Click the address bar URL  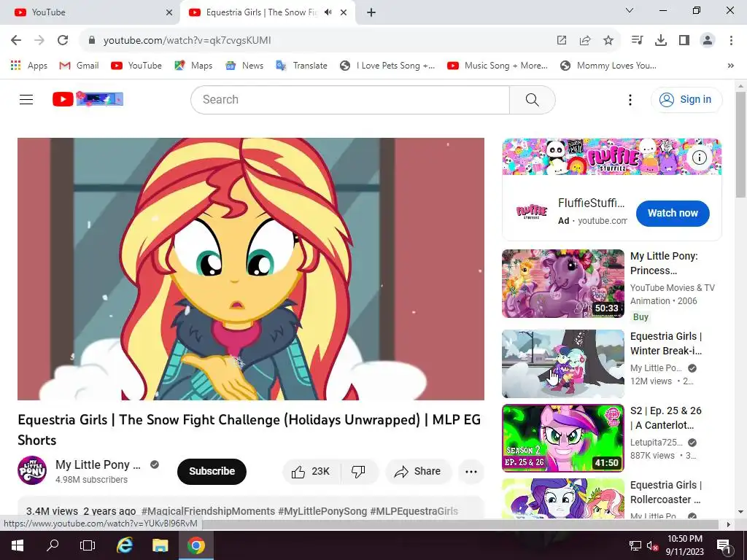point(187,41)
